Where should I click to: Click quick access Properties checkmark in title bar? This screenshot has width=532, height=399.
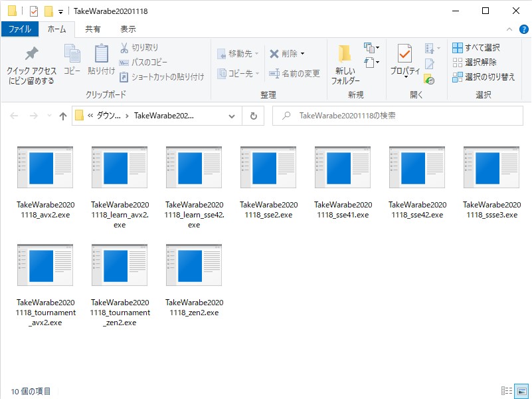click(x=34, y=11)
